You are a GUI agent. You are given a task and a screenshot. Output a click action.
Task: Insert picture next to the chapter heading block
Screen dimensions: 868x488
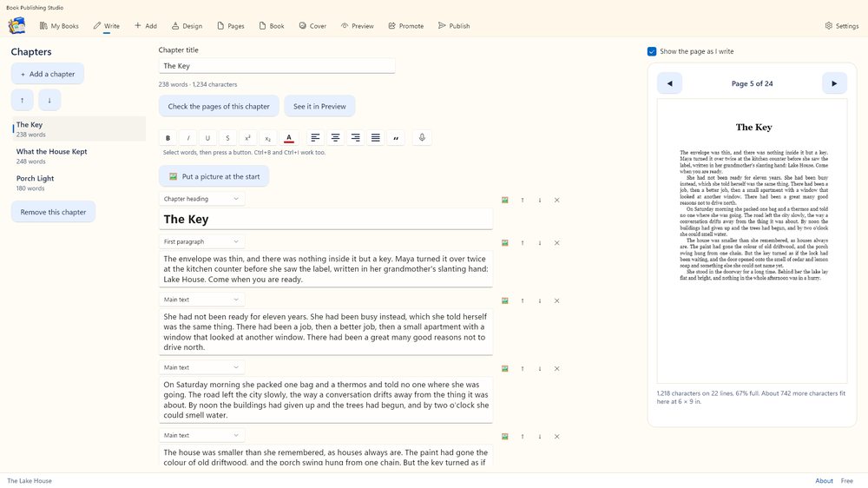[x=505, y=200]
